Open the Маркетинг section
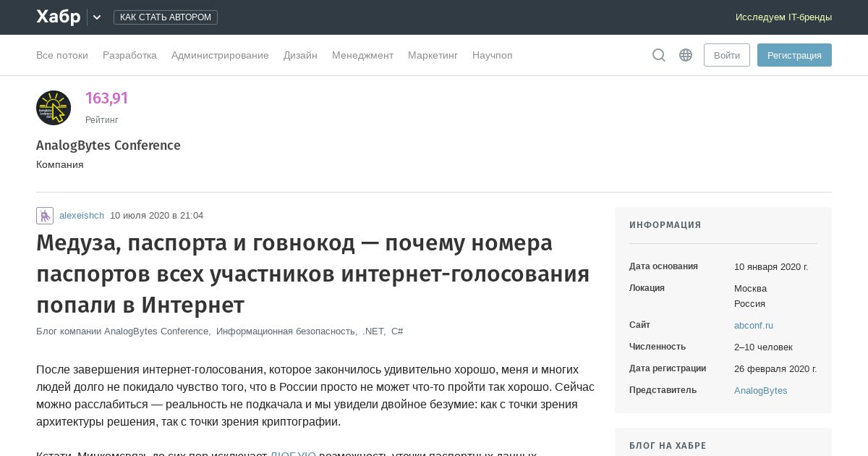Image resolution: width=868 pixels, height=456 pixels. click(433, 55)
